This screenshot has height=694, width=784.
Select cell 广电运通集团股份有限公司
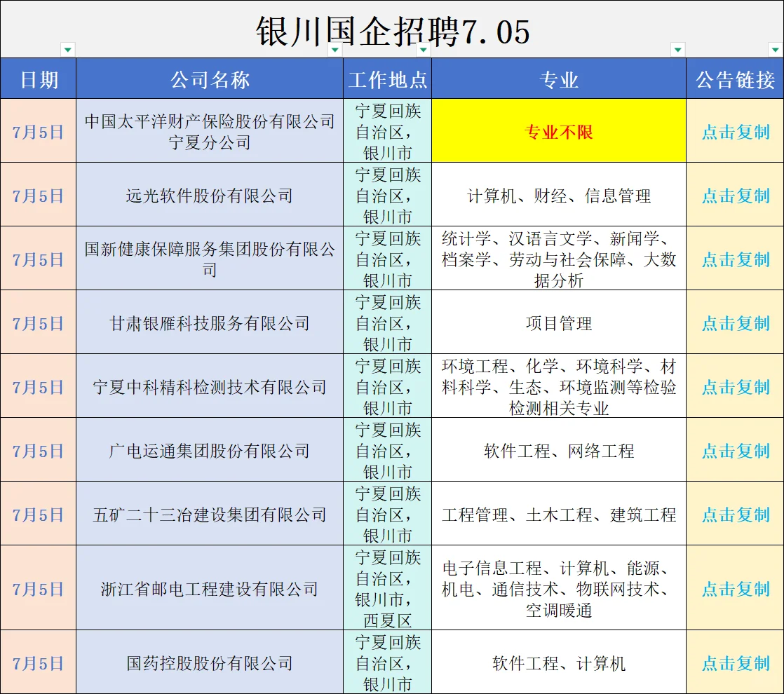tap(210, 450)
